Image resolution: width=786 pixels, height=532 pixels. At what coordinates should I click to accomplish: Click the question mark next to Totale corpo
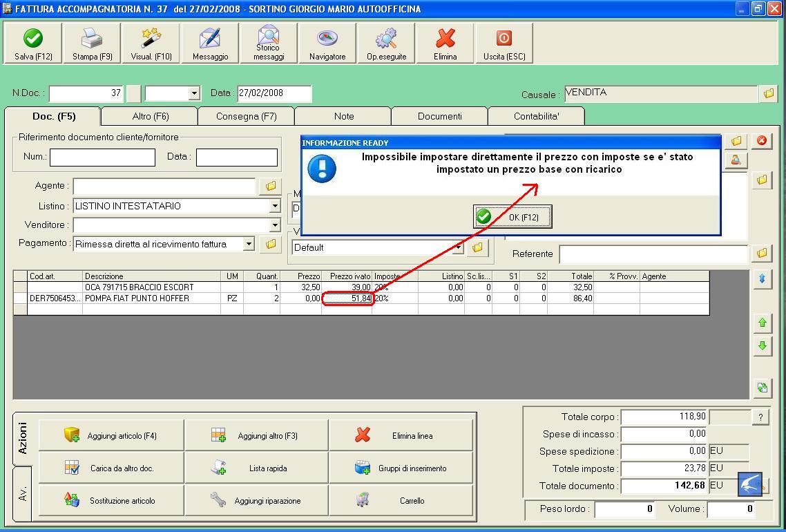tap(760, 417)
